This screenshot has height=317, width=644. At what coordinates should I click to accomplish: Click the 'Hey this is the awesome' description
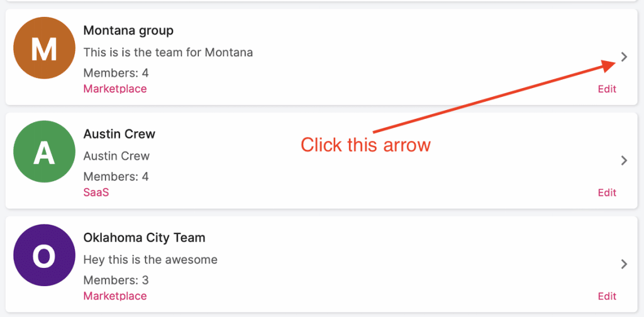click(150, 260)
